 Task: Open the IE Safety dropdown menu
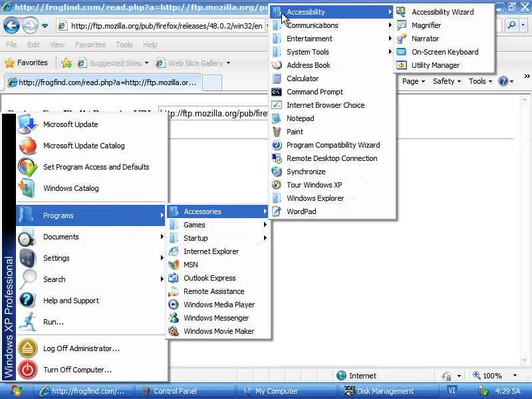pyautogui.click(x=446, y=81)
